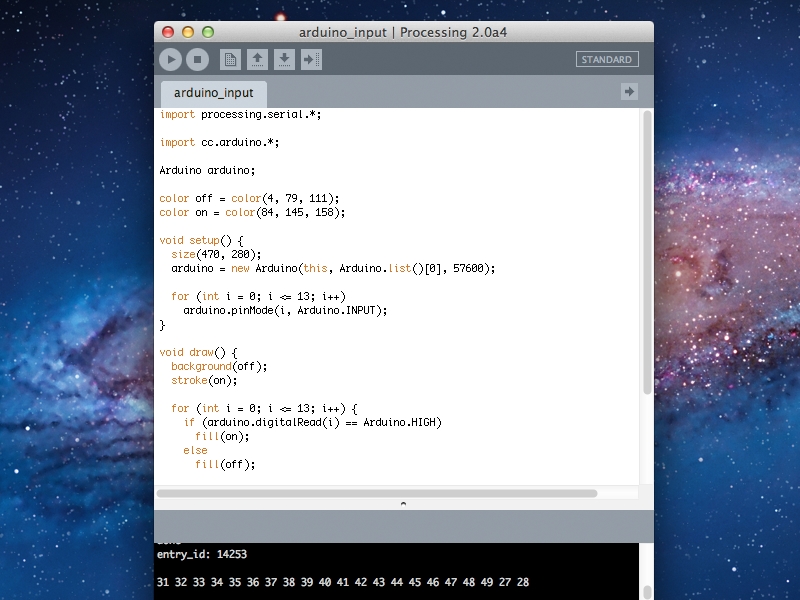Click 'arduino.pinMode(i, Arduino.INPUT);' line
The image size is (800, 600).
click(285, 310)
